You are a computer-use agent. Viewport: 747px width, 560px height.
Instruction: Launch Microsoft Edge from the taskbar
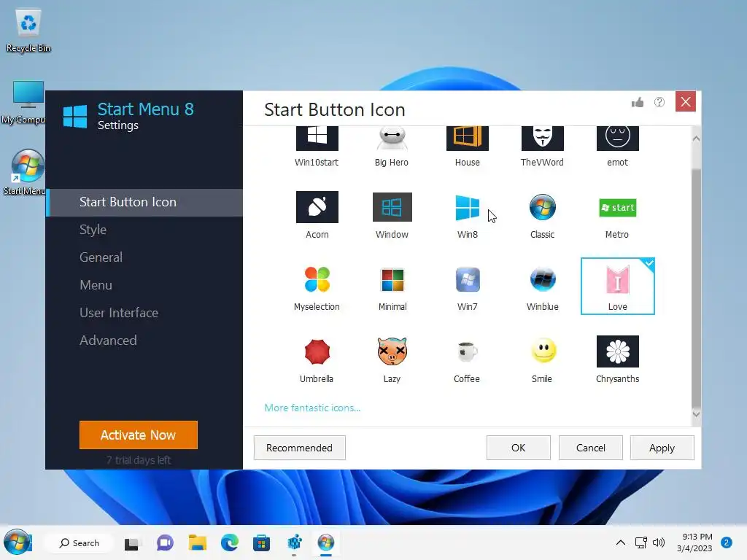(230, 542)
